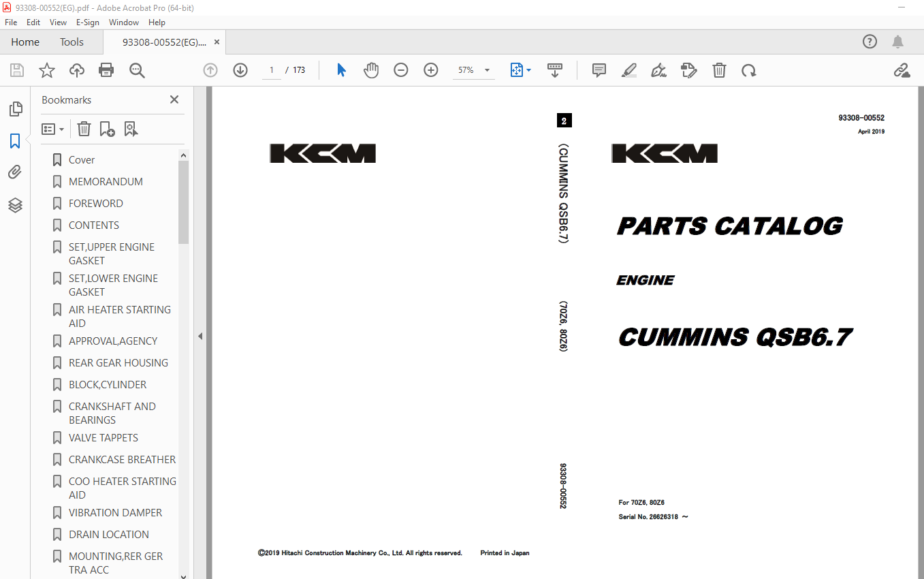Switch to the Home tab
The image size is (924, 579).
[25, 42]
